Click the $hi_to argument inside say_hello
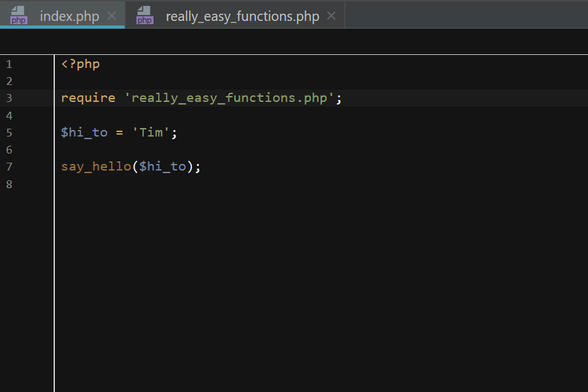This screenshot has width=588, height=392. (163, 167)
